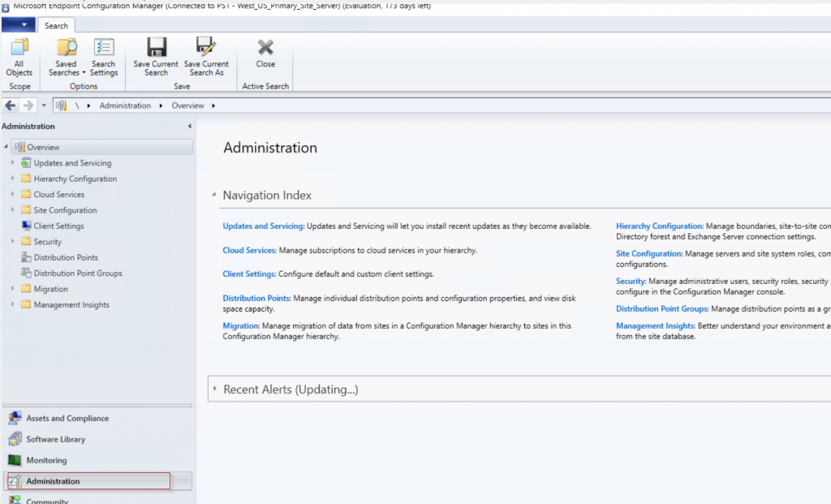Image resolution: width=831 pixels, height=504 pixels.
Task: Open the Distribution Point Groups link
Action: tap(662, 308)
